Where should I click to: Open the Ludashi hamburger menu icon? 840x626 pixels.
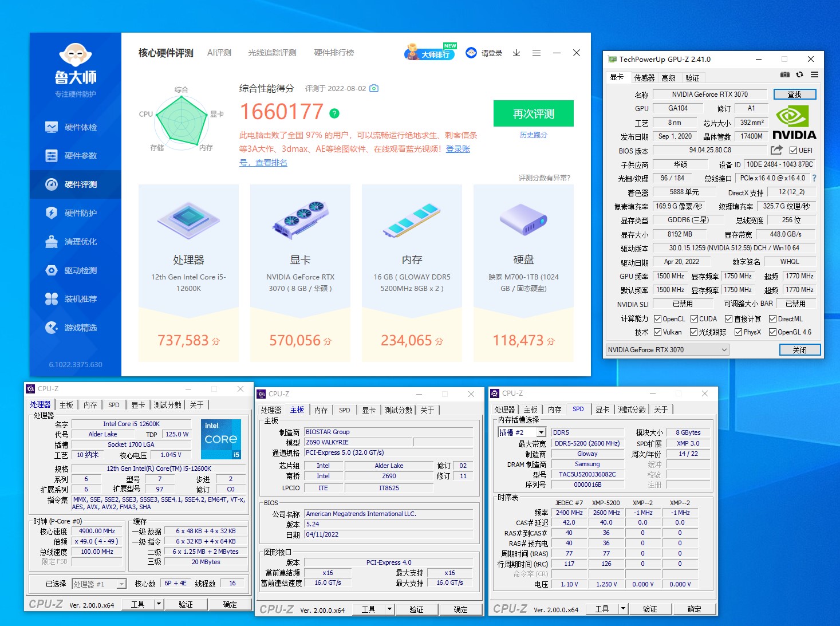point(537,53)
